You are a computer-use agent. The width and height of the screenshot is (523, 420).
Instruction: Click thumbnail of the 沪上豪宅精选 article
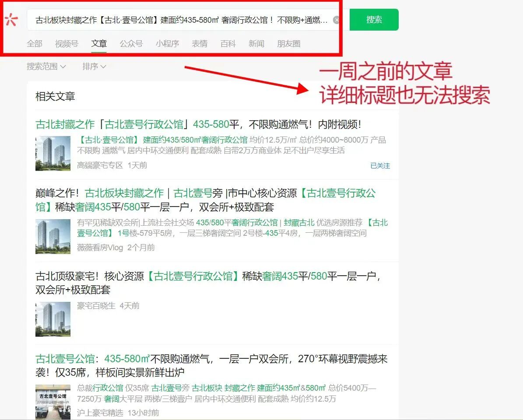pyautogui.click(x=53, y=402)
